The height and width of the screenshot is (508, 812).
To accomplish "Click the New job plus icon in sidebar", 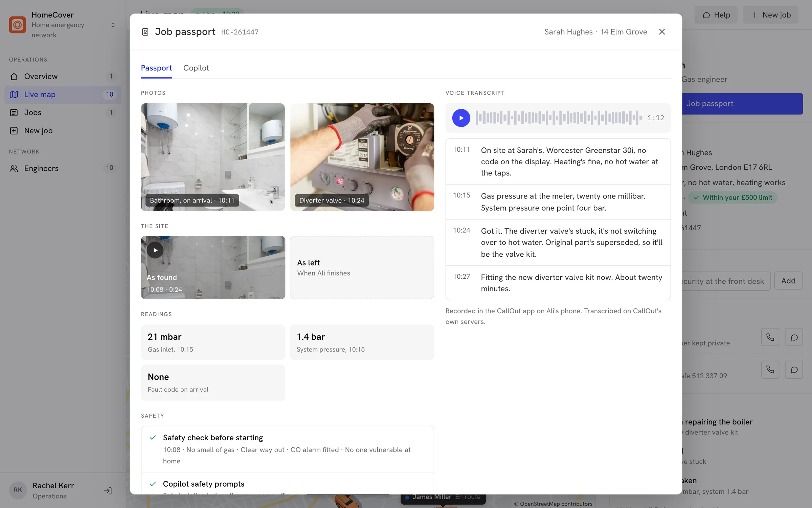I will click(x=14, y=131).
